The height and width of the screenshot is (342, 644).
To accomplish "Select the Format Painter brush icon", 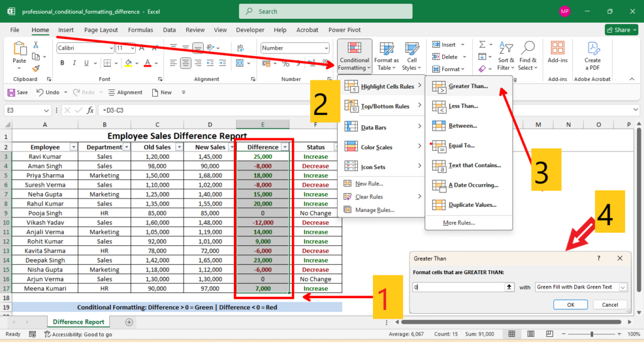I will pyautogui.click(x=36, y=68).
